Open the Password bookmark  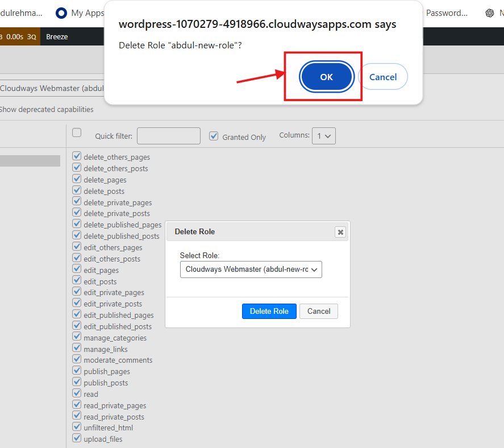[447, 13]
